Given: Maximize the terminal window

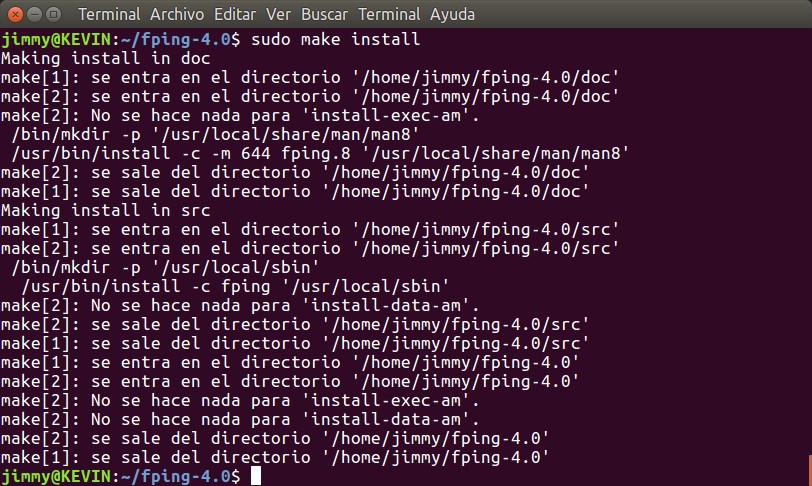Looking at the screenshot, I should coord(54,15).
